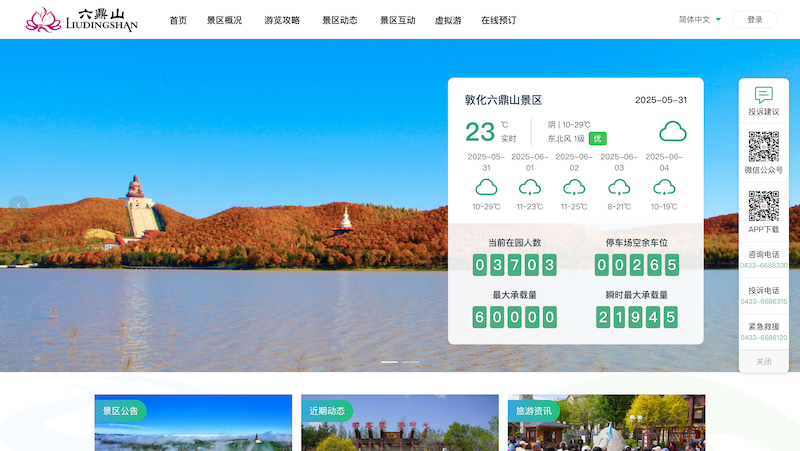
Task: Click the Liudingshan lotus logo
Action: click(82, 20)
